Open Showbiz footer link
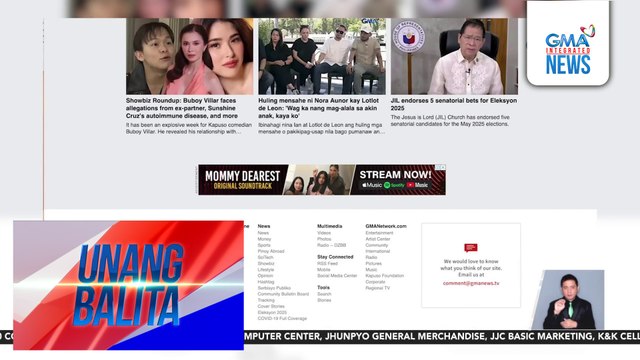This screenshot has width=640, height=360. (x=266, y=263)
